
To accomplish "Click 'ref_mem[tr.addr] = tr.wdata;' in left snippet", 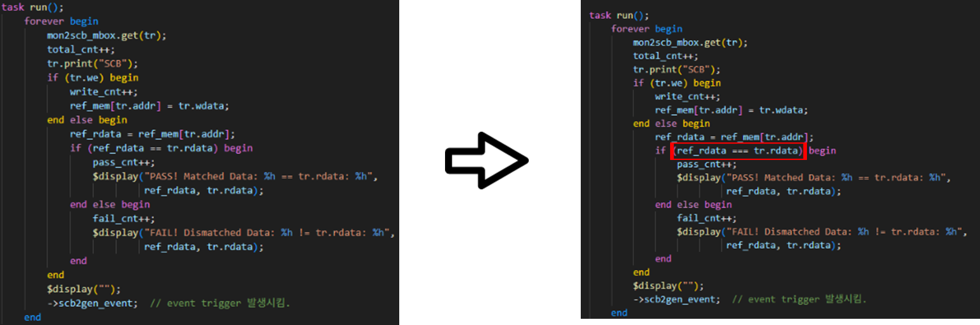I will coord(149,106).
